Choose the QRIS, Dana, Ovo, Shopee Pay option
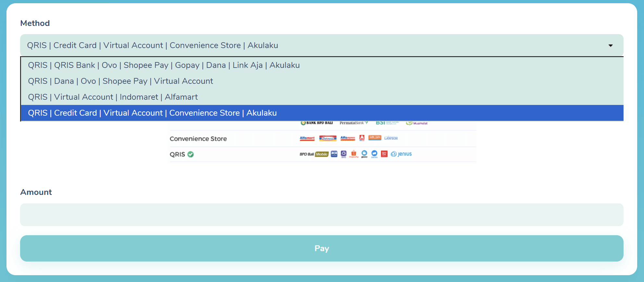 point(120,81)
